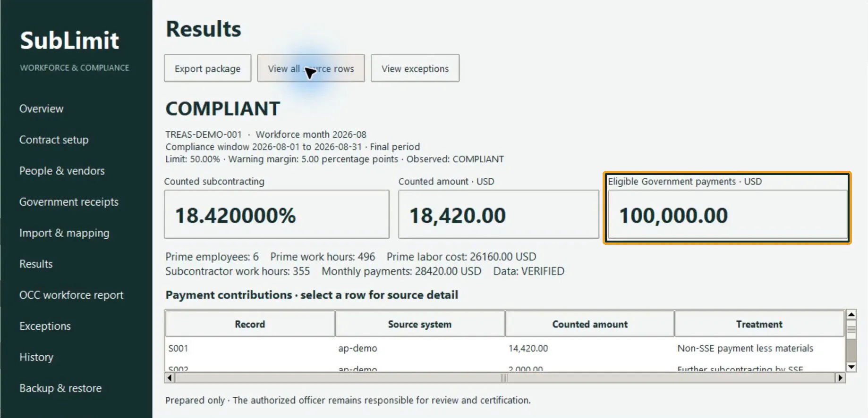Click the vertical table scrollbar thumb

click(x=851, y=329)
